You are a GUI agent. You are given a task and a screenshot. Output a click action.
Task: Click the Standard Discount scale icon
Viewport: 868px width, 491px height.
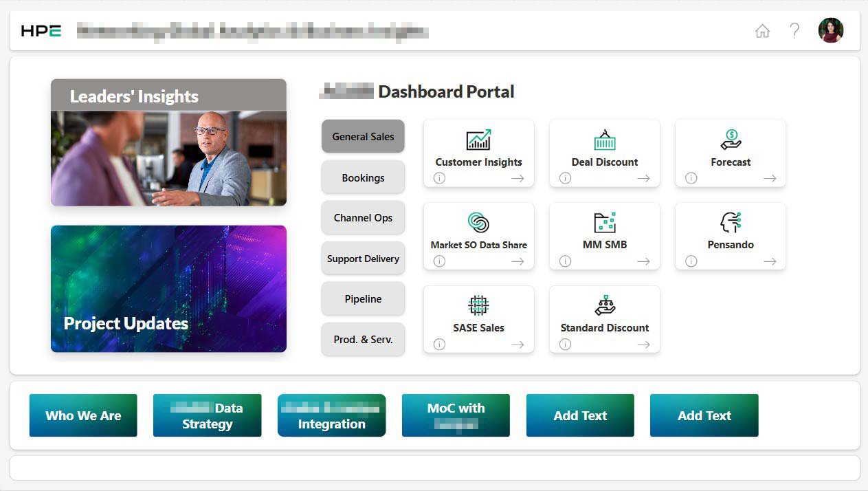click(604, 306)
